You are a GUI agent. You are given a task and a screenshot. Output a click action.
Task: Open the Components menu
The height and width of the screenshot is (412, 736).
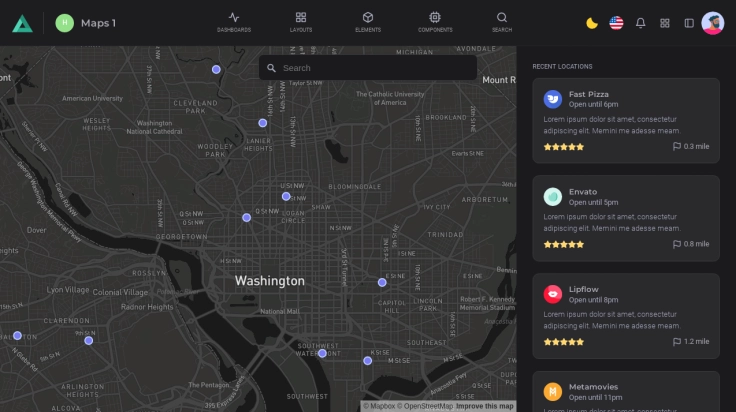pyautogui.click(x=435, y=22)
